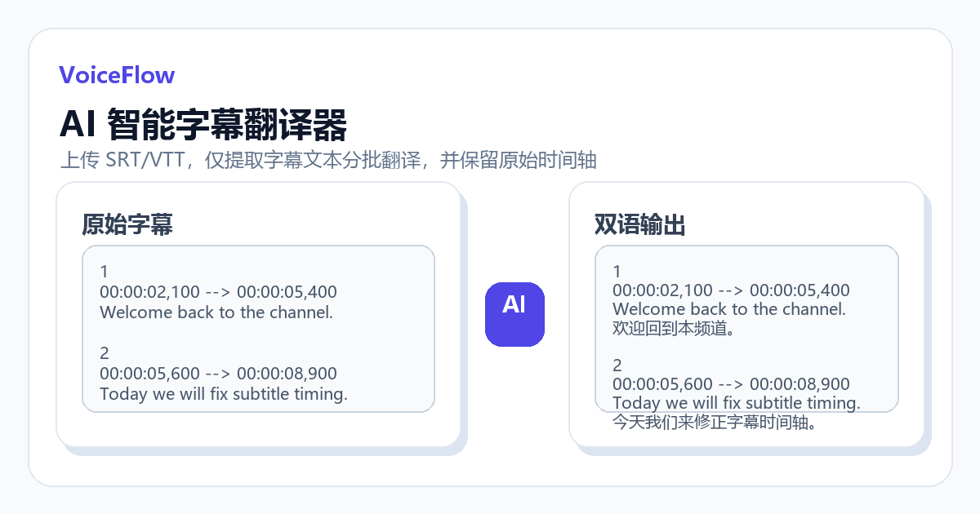Click the 上传 SRT/VTT description line
Screen dimensions: 980x514
(x=328, y=160)
